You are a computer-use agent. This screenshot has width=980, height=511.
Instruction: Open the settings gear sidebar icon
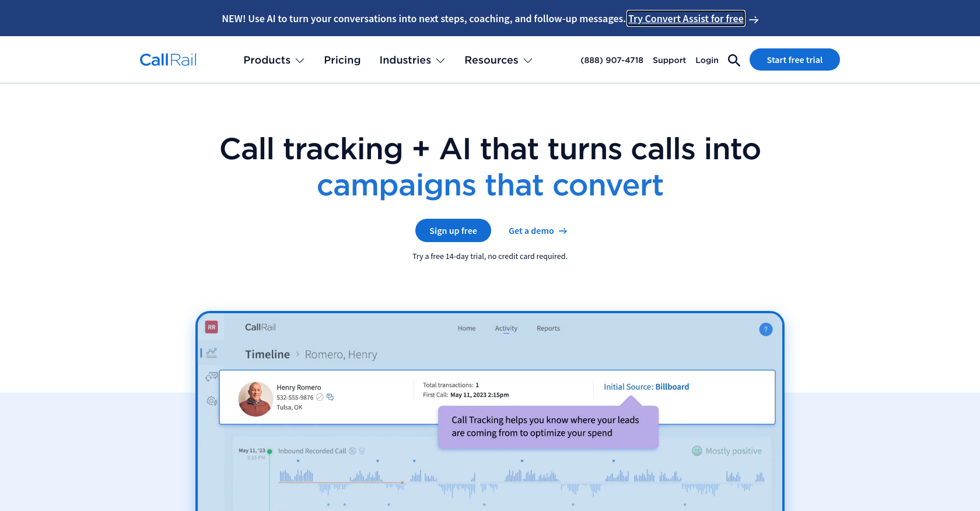point(212,401)
